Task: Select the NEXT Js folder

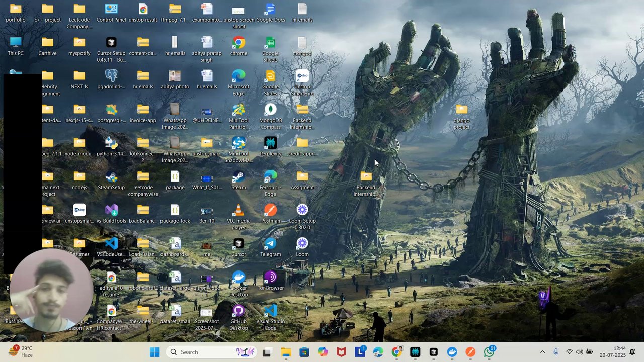Action: click(79, 80)
